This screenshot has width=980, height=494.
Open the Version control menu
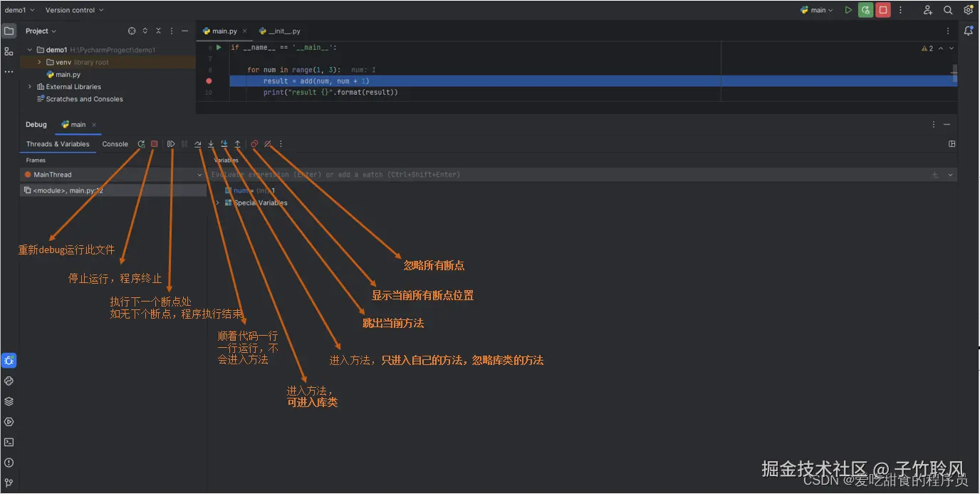(74, 10)
